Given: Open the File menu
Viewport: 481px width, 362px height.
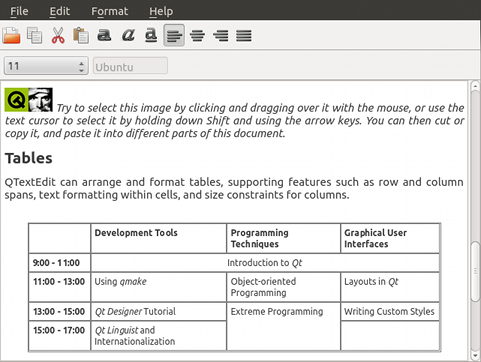Looking at the screenshot, I should tap(19, 11).
